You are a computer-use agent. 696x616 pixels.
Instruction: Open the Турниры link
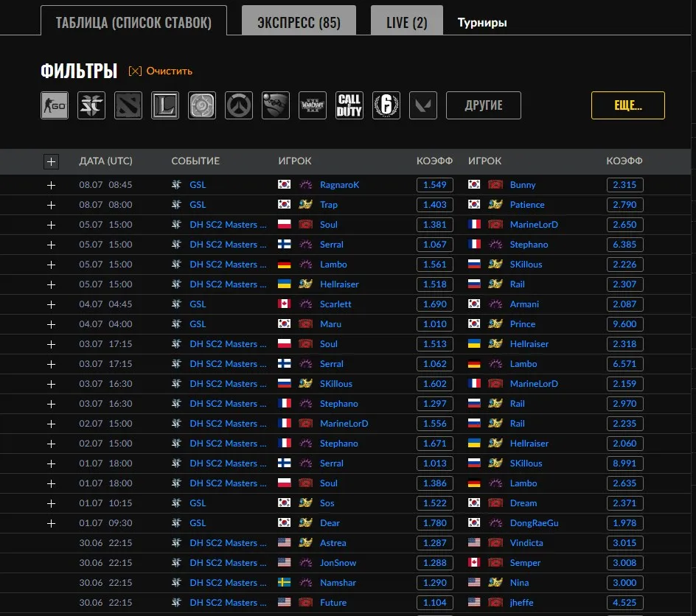[x=482, y=23]
